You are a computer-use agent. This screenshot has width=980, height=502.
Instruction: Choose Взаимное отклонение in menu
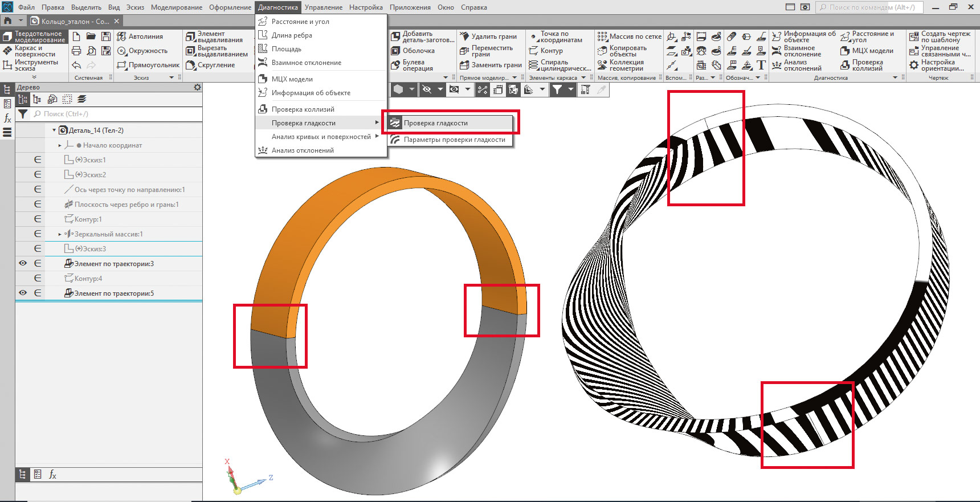click(x=321, y=63)
